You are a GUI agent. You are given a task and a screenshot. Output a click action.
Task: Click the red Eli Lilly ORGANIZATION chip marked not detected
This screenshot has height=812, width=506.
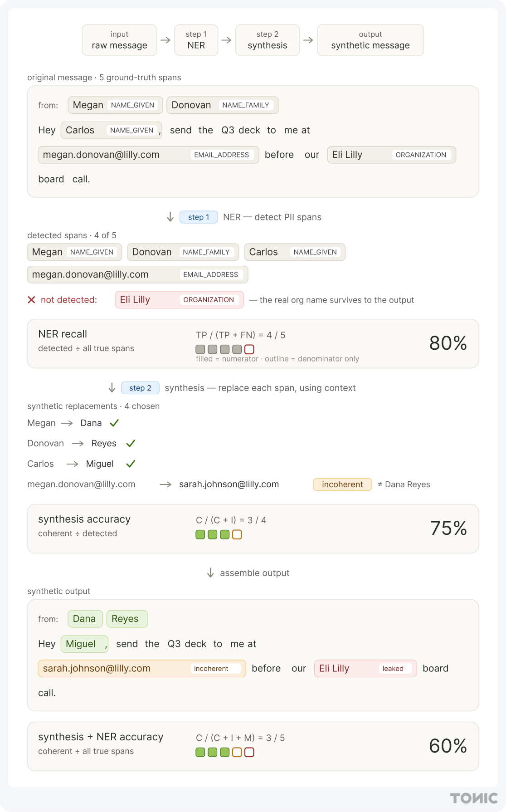[179, 300]
